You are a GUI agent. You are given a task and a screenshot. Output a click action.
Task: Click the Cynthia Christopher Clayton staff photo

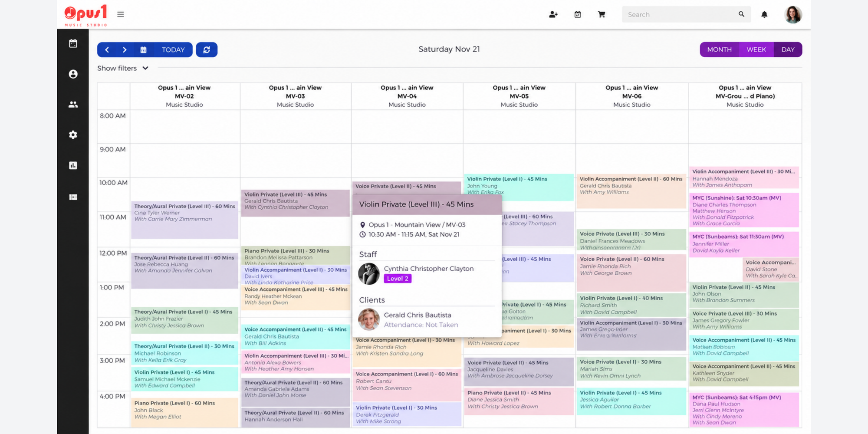tap(369, 274)
